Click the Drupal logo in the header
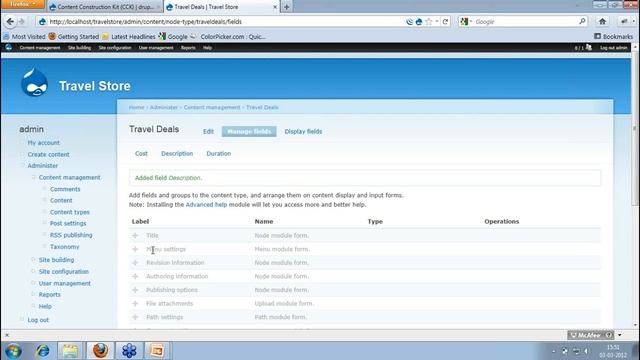 (x=34, y=83)
